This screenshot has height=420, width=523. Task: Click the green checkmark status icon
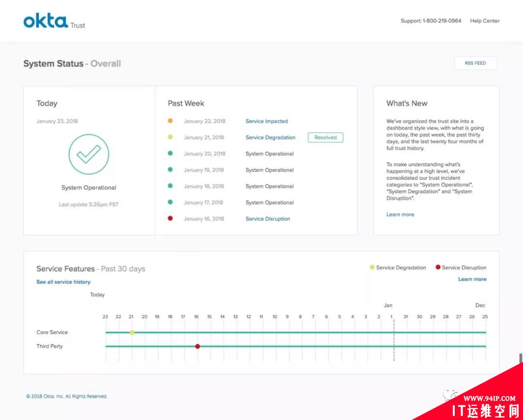click(x=89, y=154)
